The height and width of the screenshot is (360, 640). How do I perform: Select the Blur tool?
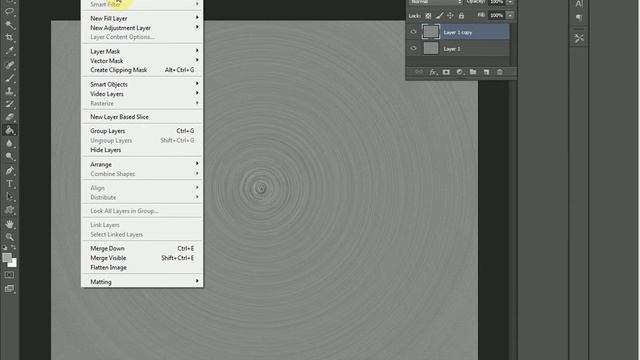click(x=9, y=143)
